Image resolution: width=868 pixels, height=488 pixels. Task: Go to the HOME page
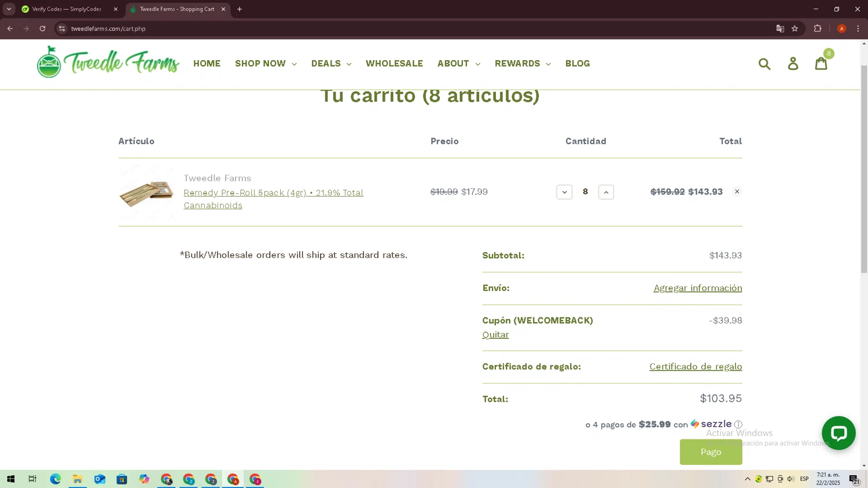207,64
